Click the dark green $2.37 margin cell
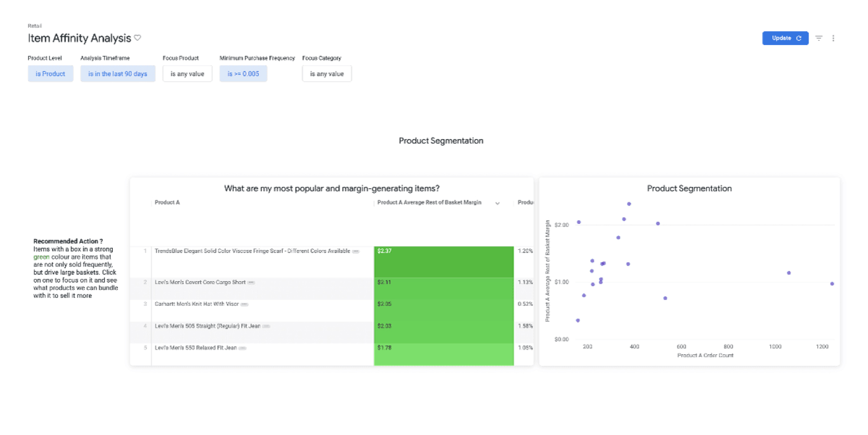This screenshot has height=435, width=868. (x=443, y=261)
